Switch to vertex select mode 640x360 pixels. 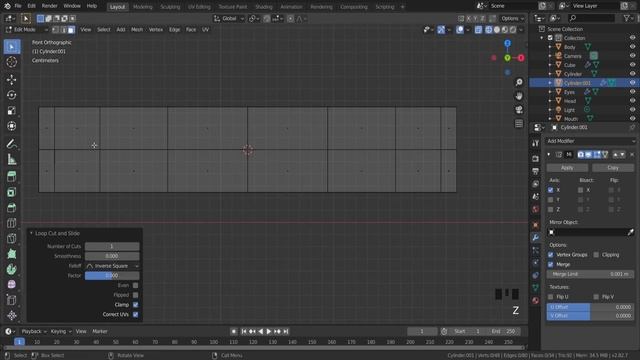point(56,30)
